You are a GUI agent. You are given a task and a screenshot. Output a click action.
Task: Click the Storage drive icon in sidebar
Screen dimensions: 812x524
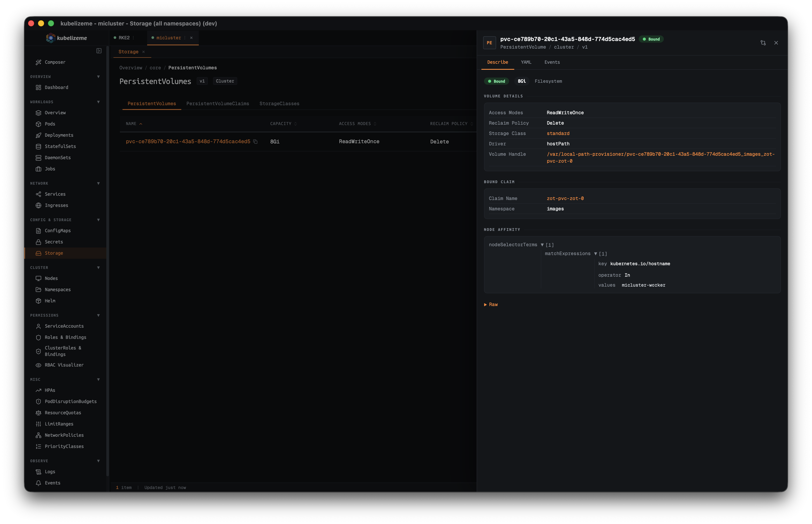38,253
